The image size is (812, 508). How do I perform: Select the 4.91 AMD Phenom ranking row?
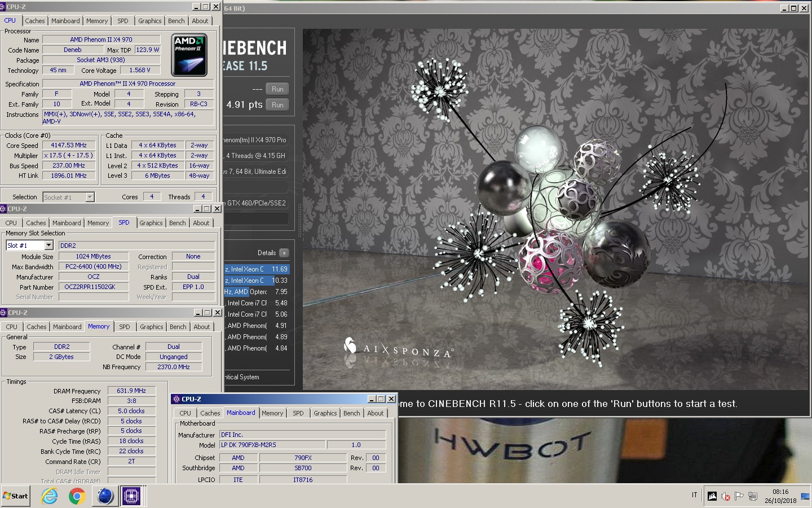tap(257, 326)
